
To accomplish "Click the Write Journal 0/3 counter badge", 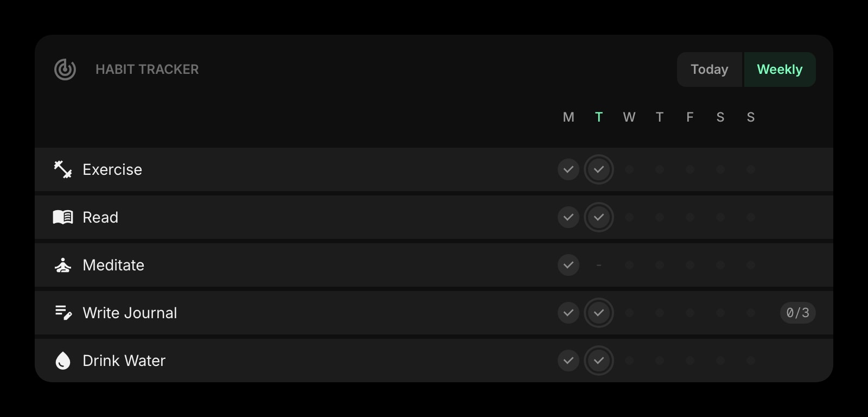I will (797, 313).
